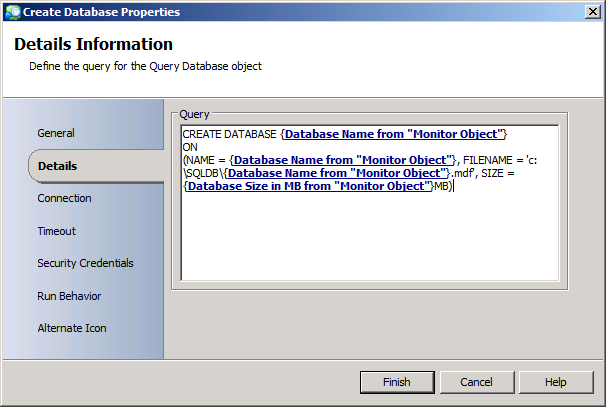The height and width of the screenshot is (407, 606).
Task: Select the Alternate Icon tab
Action: coord(72,328)
